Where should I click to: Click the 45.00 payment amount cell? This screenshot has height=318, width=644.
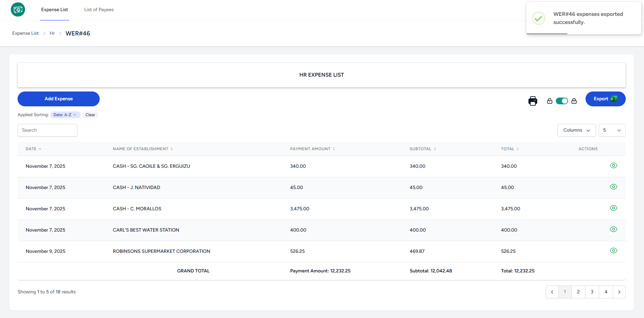coord(297,188)
